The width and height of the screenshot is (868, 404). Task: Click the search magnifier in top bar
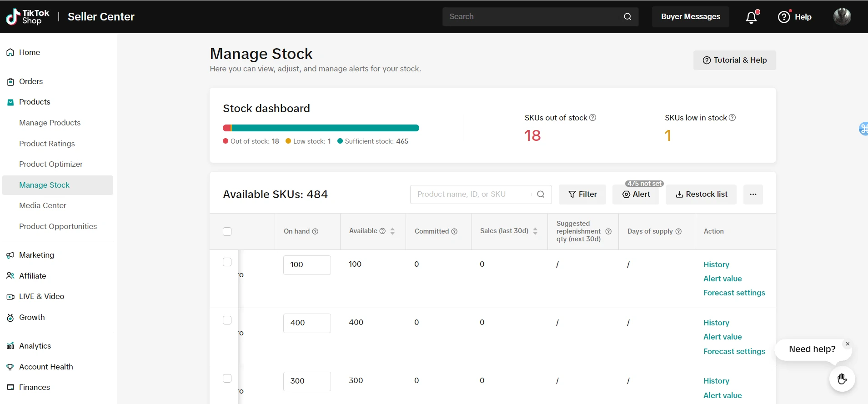pos(627,17)
